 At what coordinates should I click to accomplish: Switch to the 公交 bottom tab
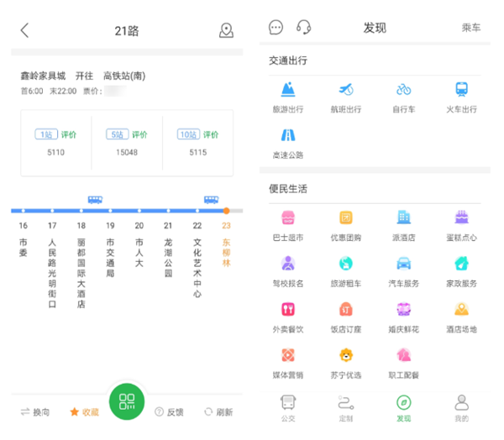pos(287,408)
